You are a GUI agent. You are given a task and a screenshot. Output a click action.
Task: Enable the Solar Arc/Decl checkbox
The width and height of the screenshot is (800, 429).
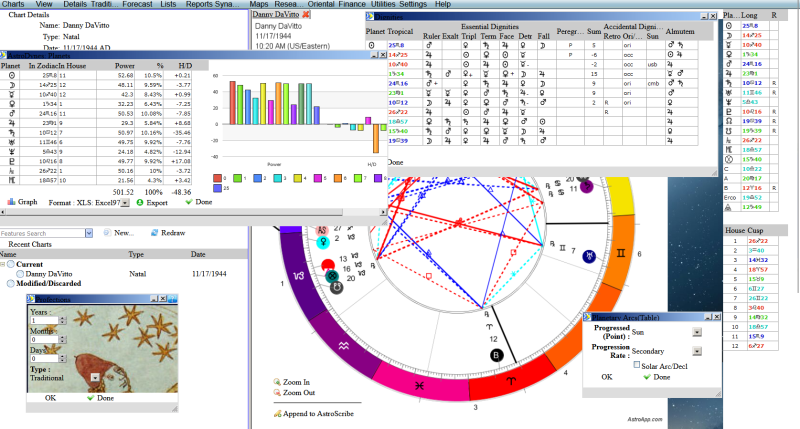[636, 365]
